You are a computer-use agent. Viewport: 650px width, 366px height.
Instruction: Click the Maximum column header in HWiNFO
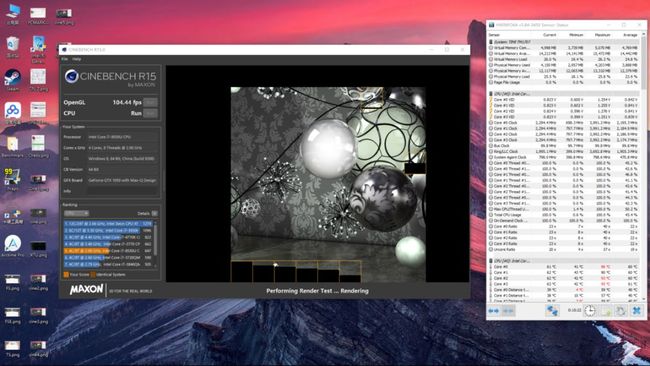[602, 35]
